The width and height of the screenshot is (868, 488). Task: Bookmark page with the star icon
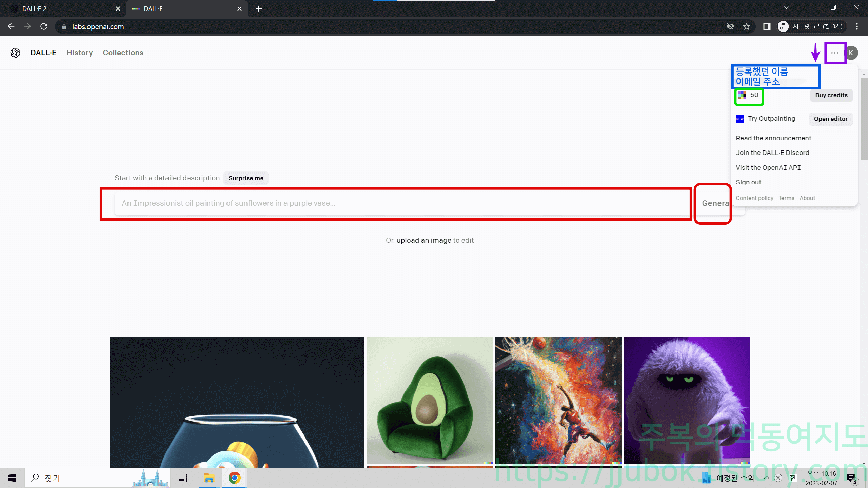click(x=747, y=26)
